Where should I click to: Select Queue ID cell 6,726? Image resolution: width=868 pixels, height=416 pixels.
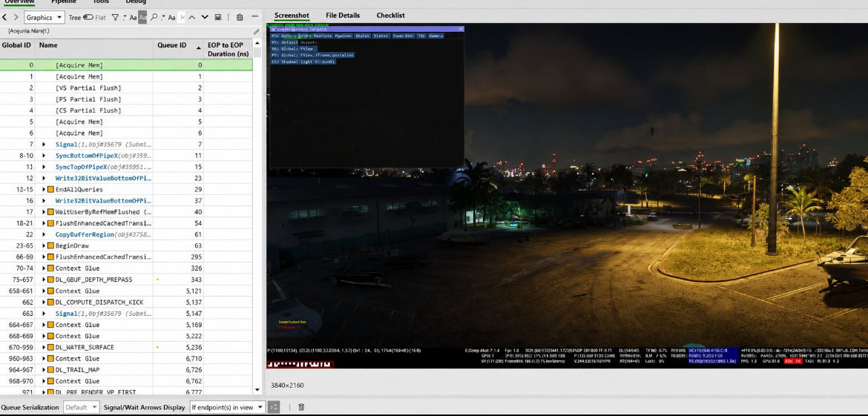178,369
